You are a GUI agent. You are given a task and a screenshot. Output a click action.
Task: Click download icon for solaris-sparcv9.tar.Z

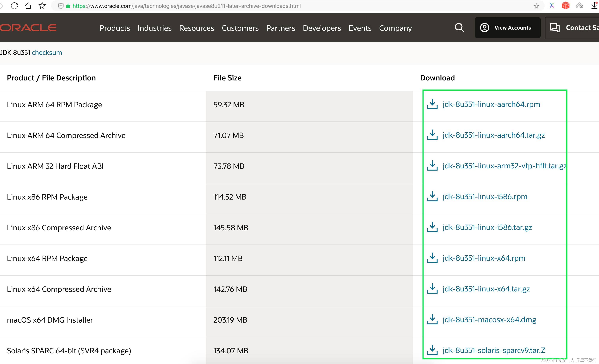[x=432, y=350]
